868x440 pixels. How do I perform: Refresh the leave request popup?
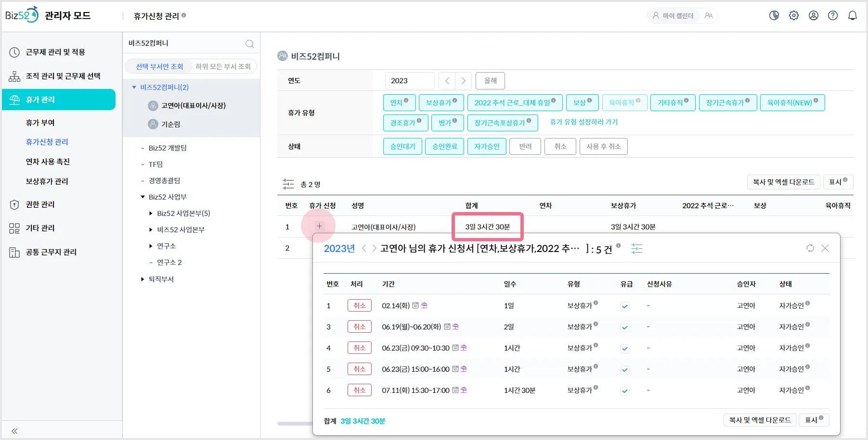tap(810, 248)
